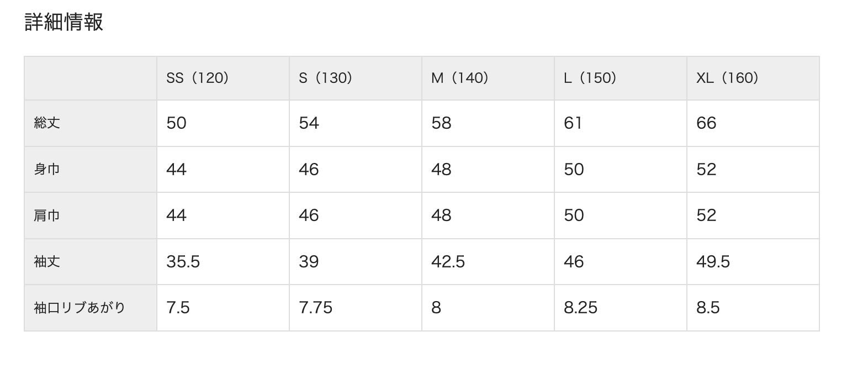Click the 総丈 value 54 for S
868x368 pixels.
[309, 123]
